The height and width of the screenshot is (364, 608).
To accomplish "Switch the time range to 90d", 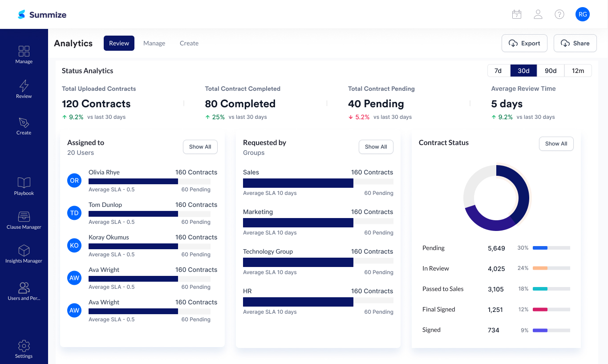I will (551, 71).
